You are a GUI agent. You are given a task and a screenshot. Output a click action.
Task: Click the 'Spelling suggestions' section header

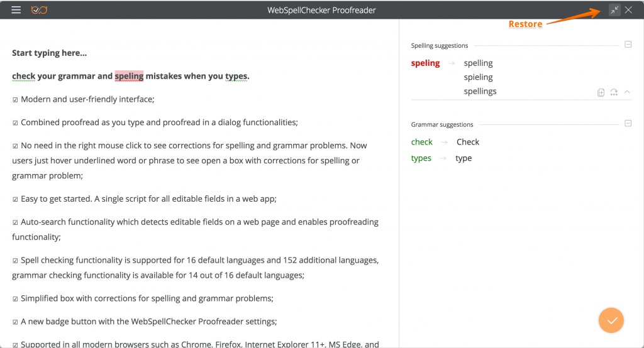click(x=440, y=46)
